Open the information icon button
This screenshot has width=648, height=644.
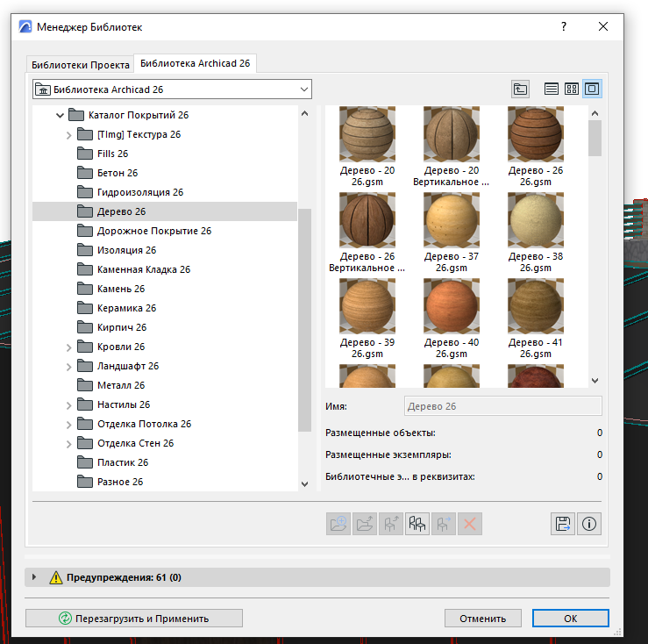[589, 524]
